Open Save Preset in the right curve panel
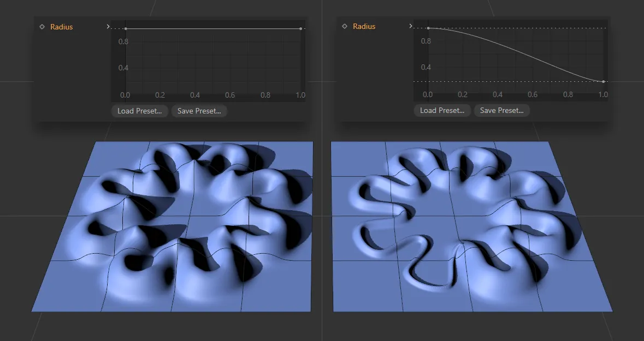The width and height of the screenshot is (644, 341). pyautogui.click(x=501, y=110)
